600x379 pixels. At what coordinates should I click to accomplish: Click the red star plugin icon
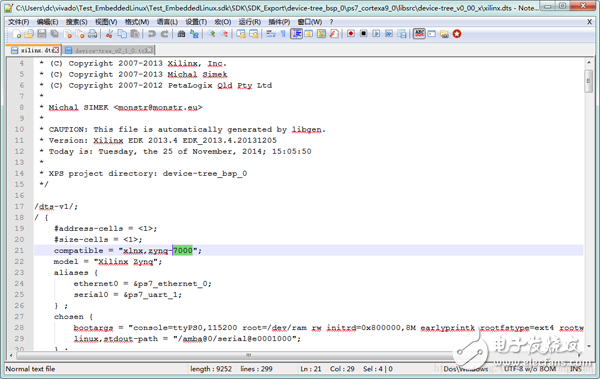[457, 34]
